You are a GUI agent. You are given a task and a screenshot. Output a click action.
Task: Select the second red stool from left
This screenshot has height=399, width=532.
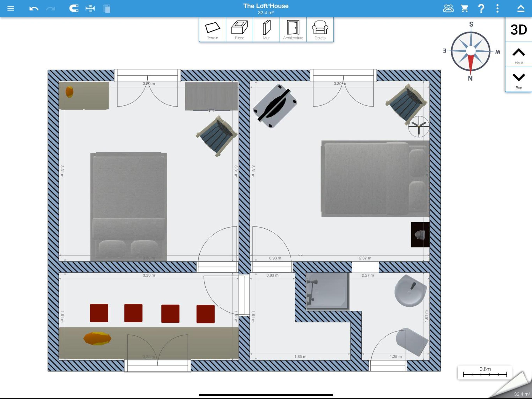pyautogui.click(x=133, y=313)
